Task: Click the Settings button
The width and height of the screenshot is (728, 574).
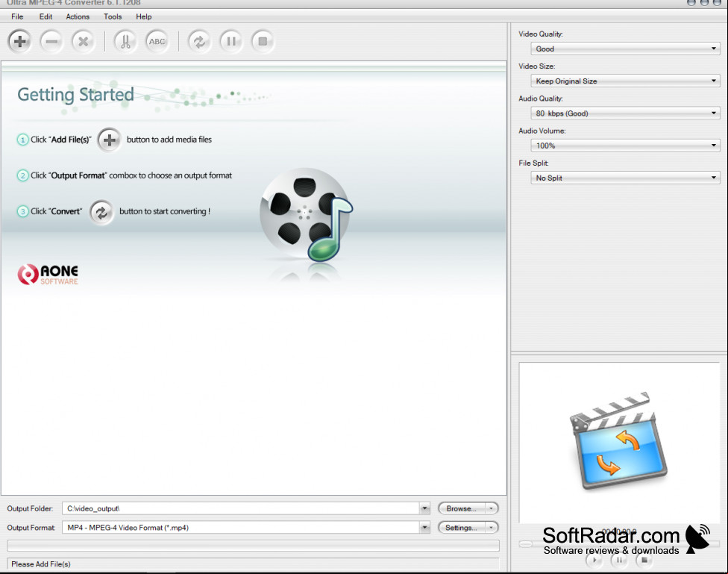Action: click(x=462, y=528)
